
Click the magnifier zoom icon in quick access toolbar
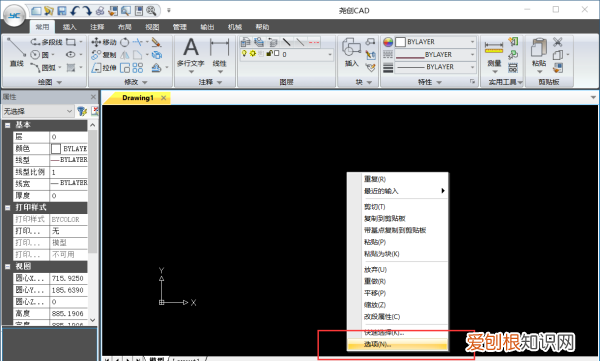[x=151, y=11]
